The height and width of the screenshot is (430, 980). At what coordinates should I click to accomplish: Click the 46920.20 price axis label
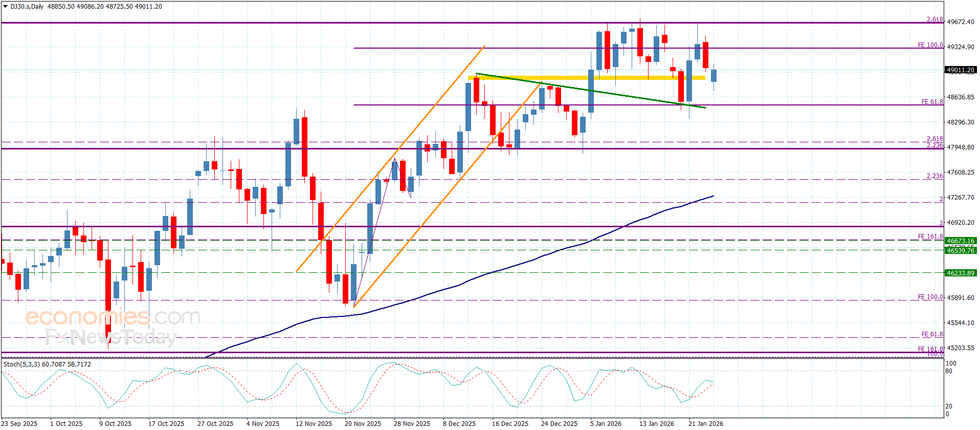click(x=961, y=223)
